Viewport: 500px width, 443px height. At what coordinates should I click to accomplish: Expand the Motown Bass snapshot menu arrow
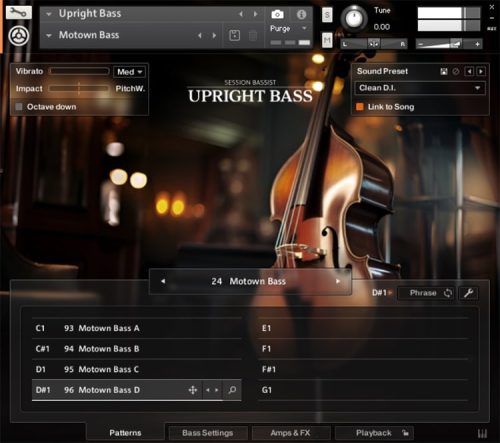point(49,35)
